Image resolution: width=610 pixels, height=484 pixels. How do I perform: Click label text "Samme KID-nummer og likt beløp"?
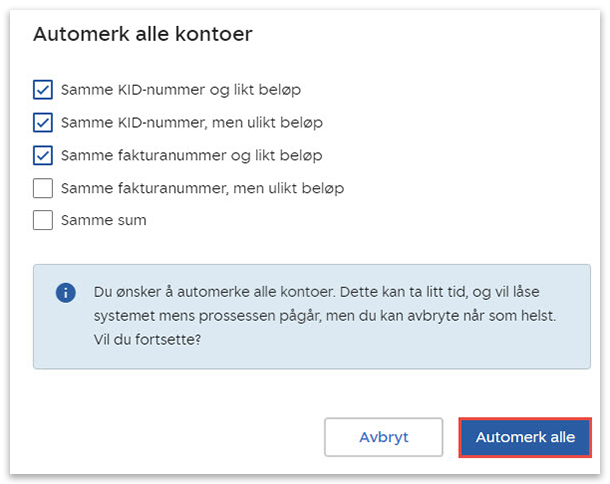tap(181, 90)
